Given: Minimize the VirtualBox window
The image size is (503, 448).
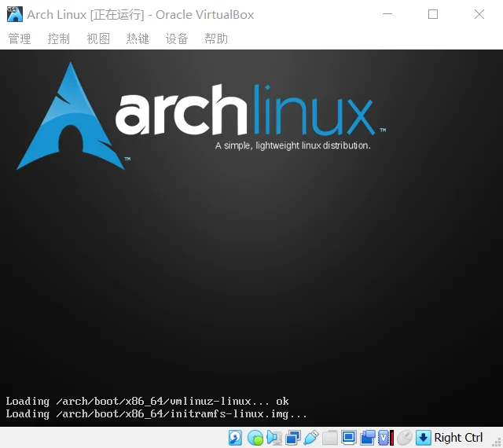Looking at the screenshot, I should pyautogui.click(x=387, y=14).
